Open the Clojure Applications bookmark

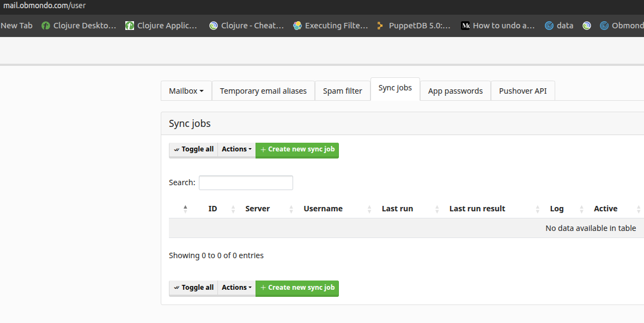point(162,26)
